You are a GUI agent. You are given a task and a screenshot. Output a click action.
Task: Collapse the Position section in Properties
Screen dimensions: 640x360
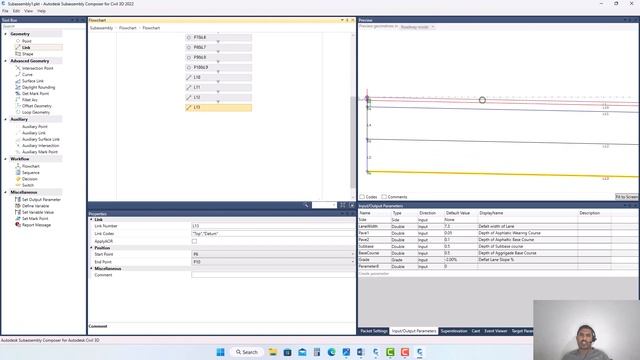[91, 248]
